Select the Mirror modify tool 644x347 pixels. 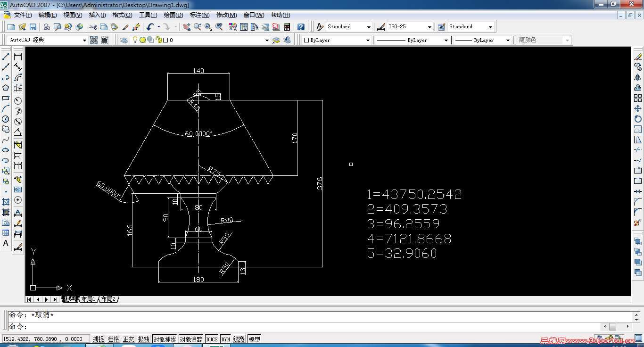(638, 77)
